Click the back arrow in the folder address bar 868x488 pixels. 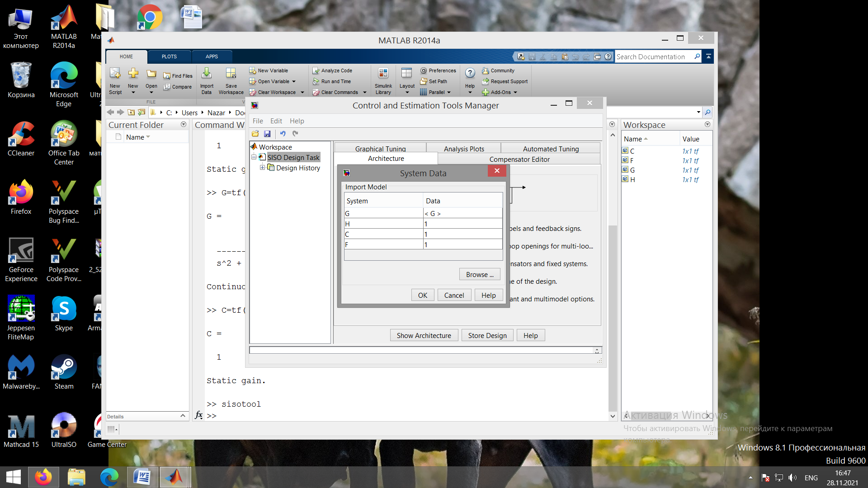pyautogui.click(x=110, y=112)
